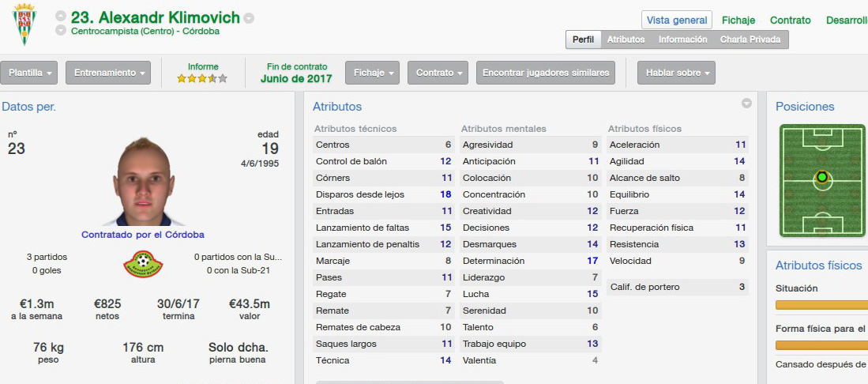
Task: Click the down arrow beside player position
Action: 61,31
